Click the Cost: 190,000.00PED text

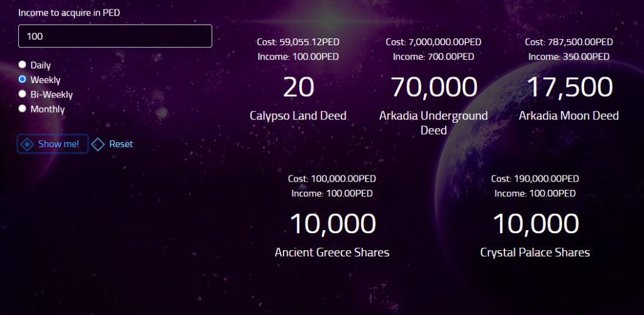(x=535, y=179)
